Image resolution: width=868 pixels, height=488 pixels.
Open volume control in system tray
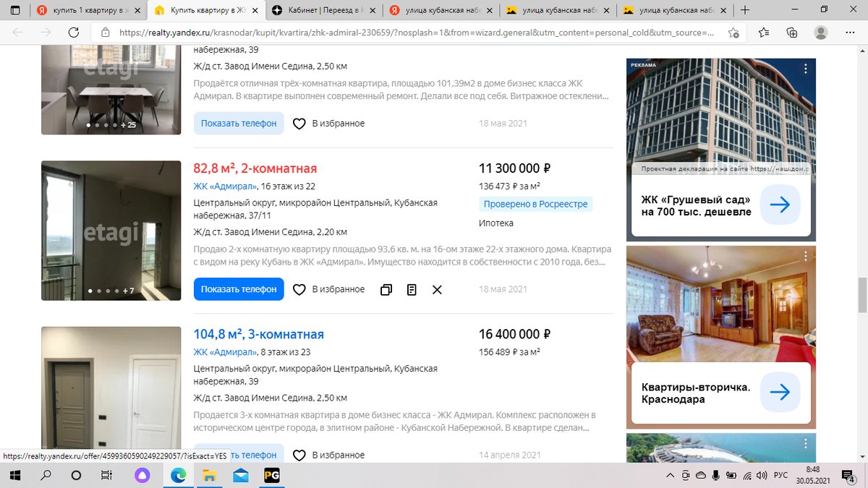click(762, 475)
